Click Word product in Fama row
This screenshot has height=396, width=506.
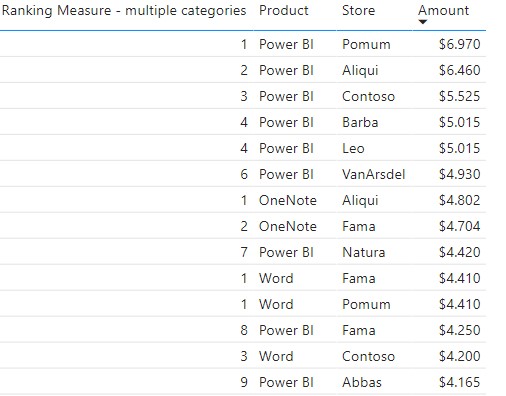pos(276,278)
